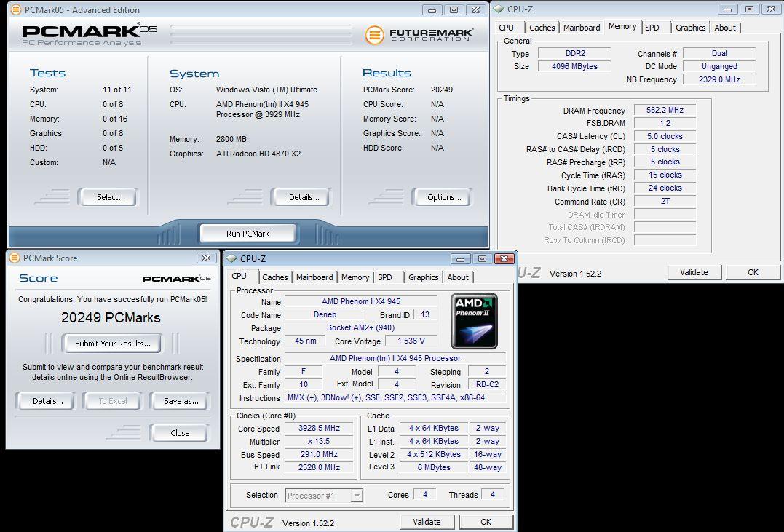Click the CPU-Z Memory window title icon
Viewport: 784px width, 532px height.
click(499, 9)
